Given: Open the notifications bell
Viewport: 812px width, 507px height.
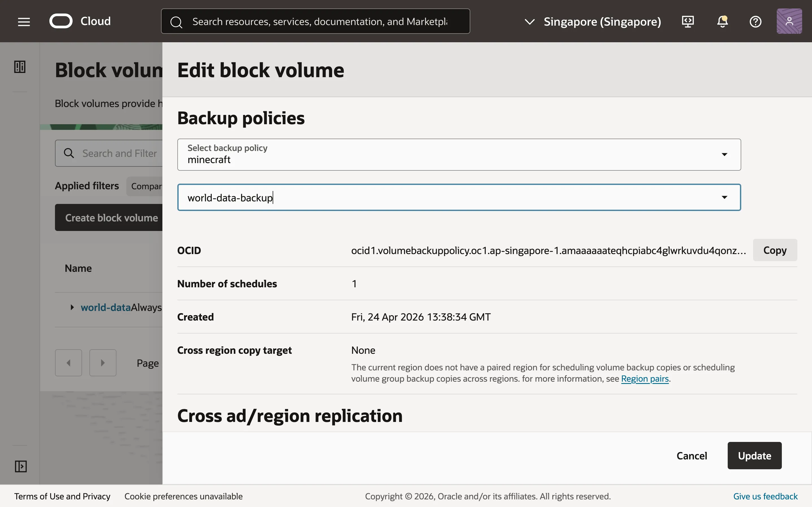Looking at the screenshot, I should [x=722, y=21].
